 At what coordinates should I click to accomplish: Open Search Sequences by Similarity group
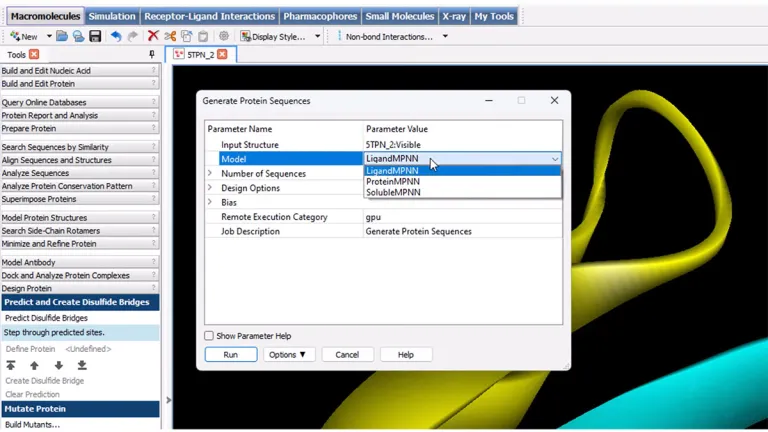pyautogui.click(x=79, y=146)
